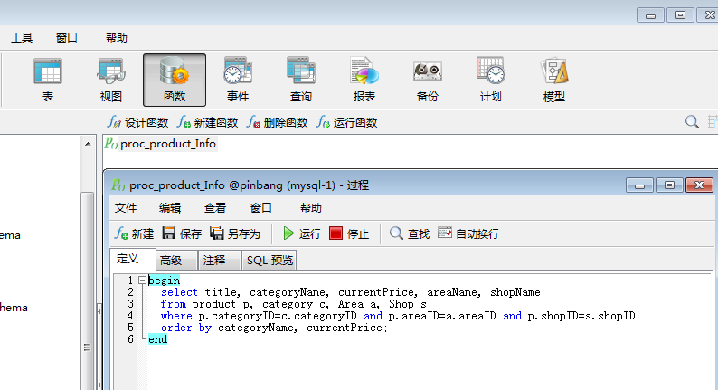The width and height of the screenshot is (718, 390).
Task: Click the 'where' keyword on line 4
Action: 176,316
